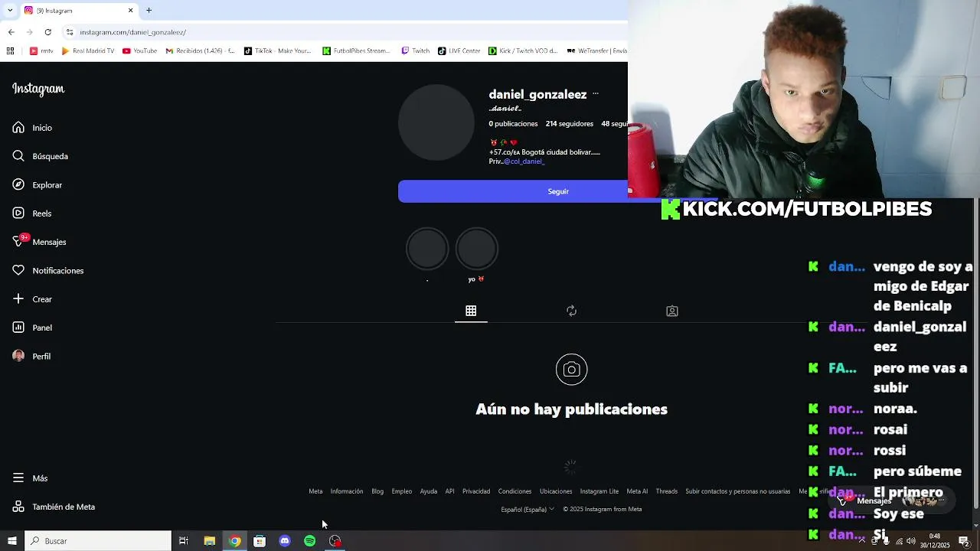Open Ayuda footer link
Image resolution: width=980 pixels, height=551 pixels.
point(429,491)
